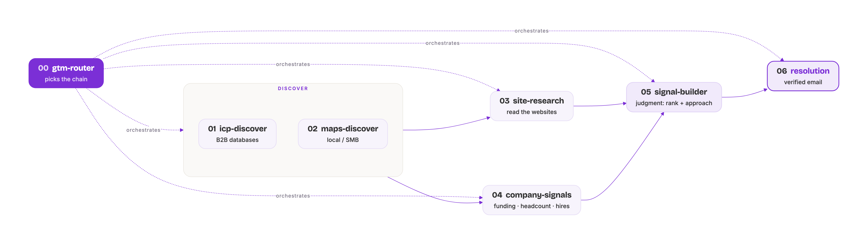Click the orchestrates label pointing to resolution

click(x=531, y=31)
